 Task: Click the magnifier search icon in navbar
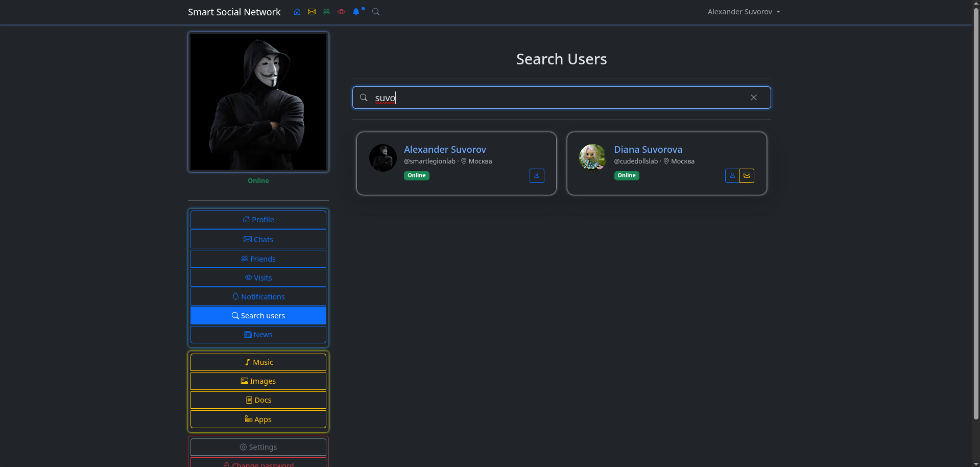click(x=376, y=12)
